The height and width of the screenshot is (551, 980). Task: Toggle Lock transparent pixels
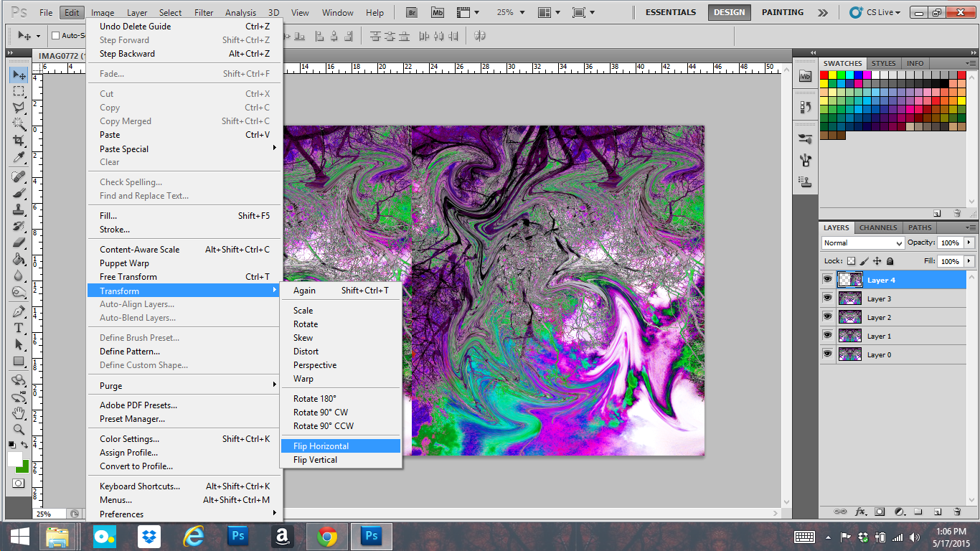[852, 262]
